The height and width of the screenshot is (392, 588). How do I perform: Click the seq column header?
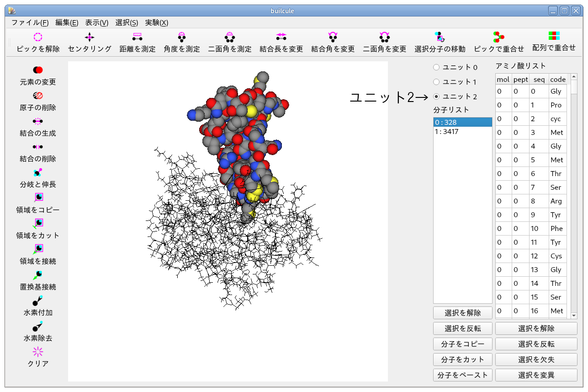coord(539,79)
